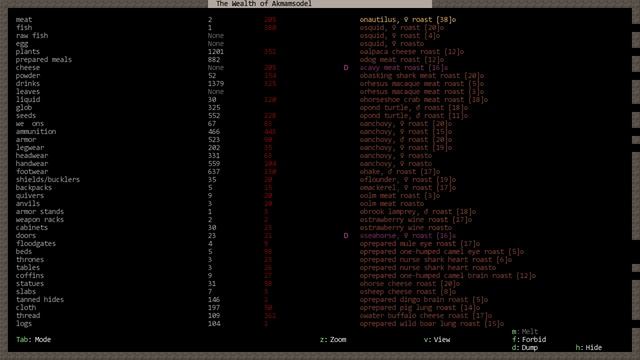Select the quivers category
Screen dimensions: 640x360
coord(30,196)
